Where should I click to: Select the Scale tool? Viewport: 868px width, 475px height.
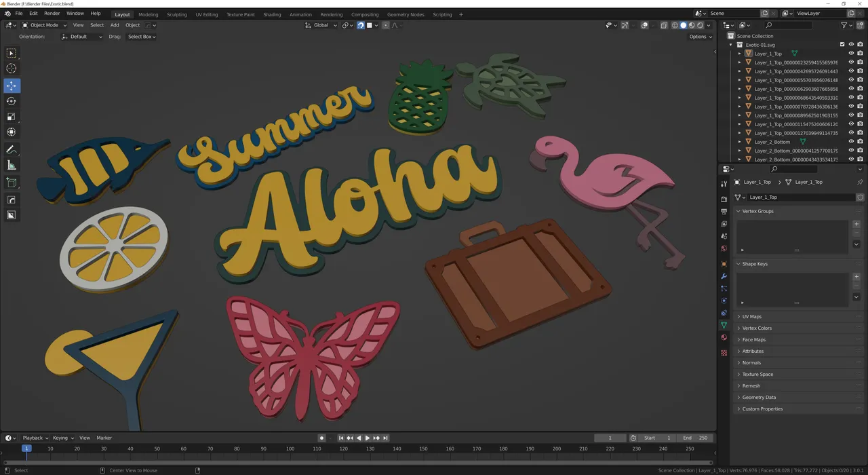[12, 117]
